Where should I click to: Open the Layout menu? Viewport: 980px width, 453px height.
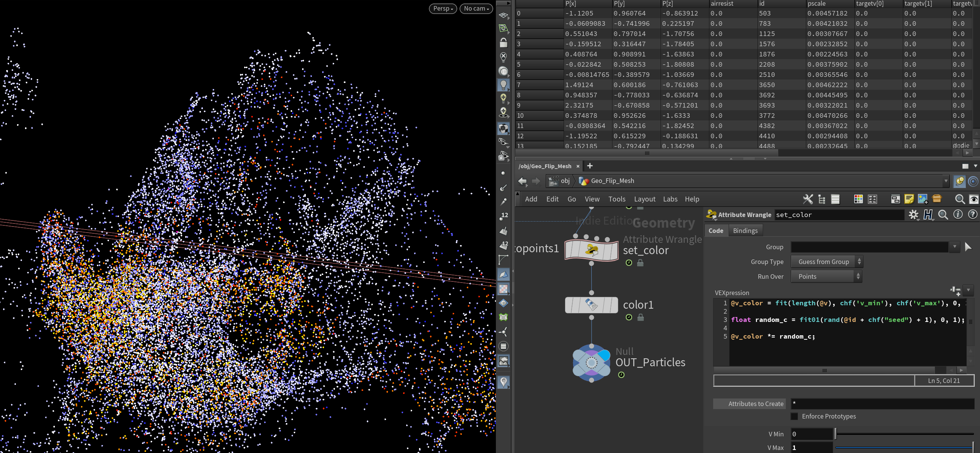(645, 199)
